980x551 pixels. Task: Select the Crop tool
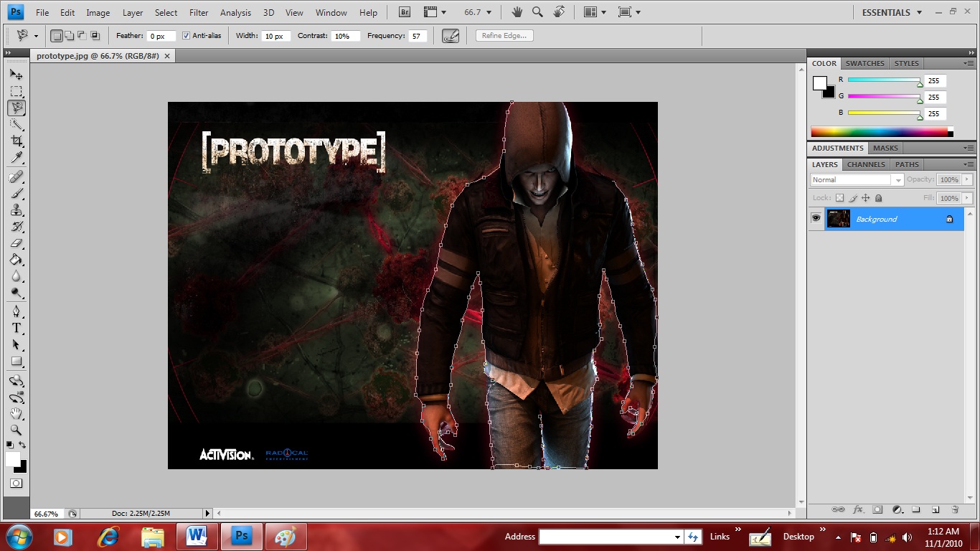click(16, 141)
